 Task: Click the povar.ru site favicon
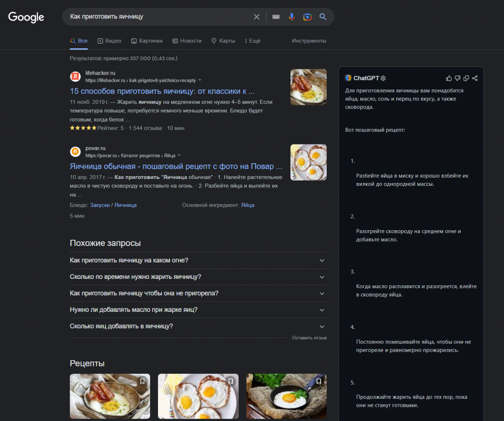tap(75, 151)
